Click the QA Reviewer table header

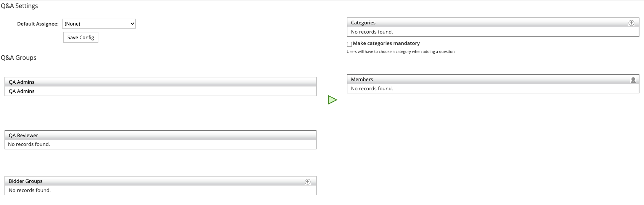pyautogui.click(x=161, y=135)
